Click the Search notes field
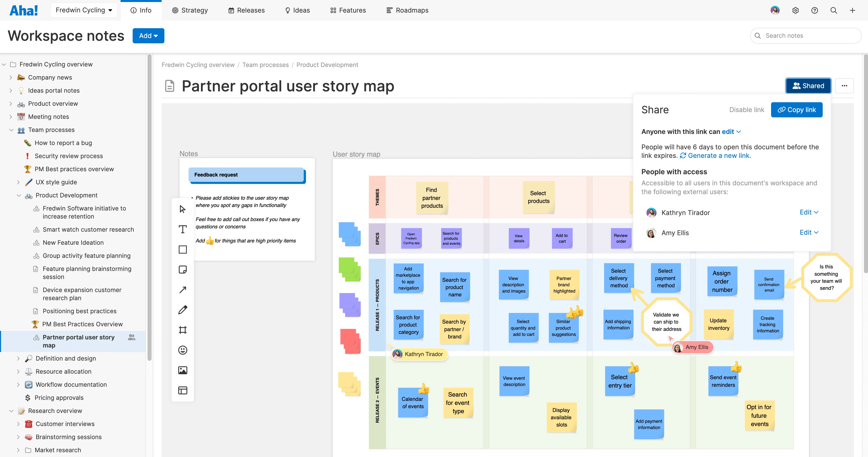The height and width of the screenshot is (457, 868). pos(809,36)
